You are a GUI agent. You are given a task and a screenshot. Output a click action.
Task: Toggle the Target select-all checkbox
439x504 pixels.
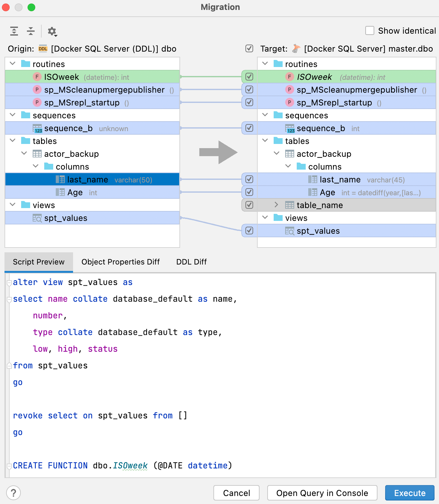(249, 48)
